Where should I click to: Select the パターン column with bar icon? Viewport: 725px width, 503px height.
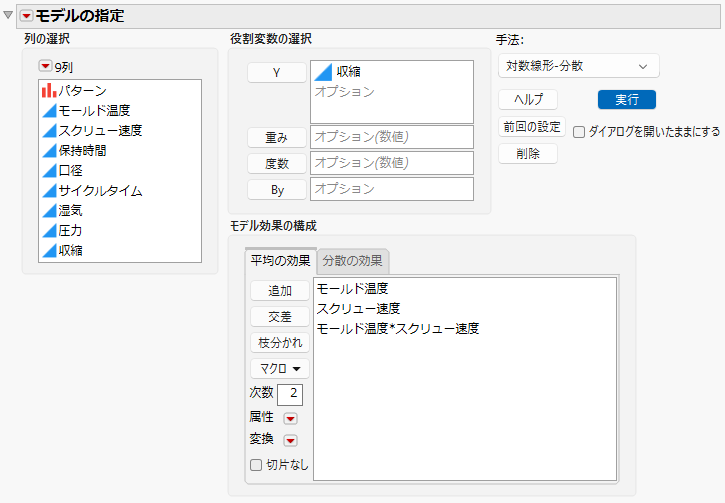pos(49,91)
